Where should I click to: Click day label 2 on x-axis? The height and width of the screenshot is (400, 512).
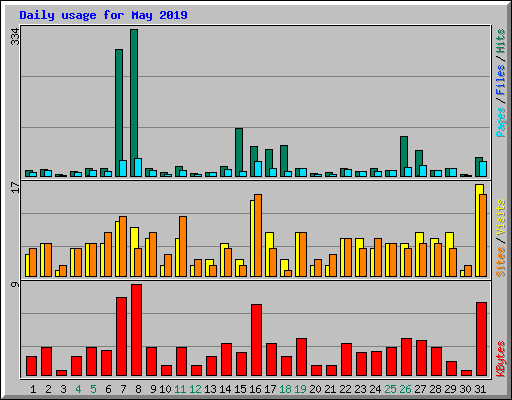coord(48,389)
